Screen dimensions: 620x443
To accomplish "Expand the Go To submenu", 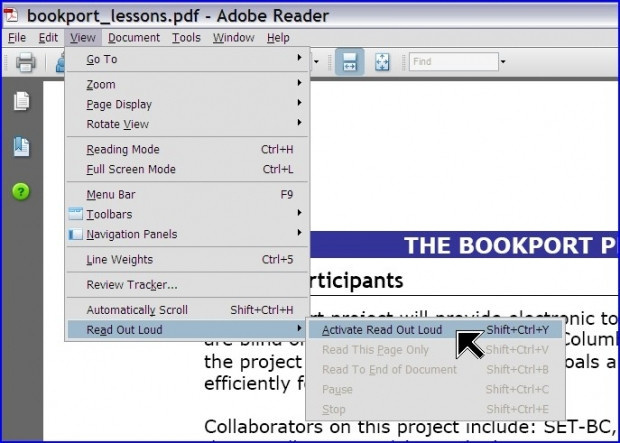I will (x=187, y=59).
